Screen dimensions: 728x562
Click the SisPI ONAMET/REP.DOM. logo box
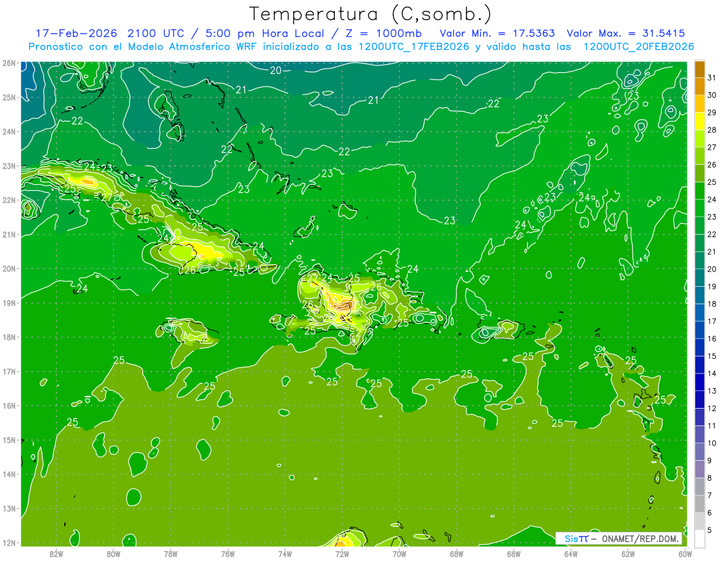click(619, 538)
